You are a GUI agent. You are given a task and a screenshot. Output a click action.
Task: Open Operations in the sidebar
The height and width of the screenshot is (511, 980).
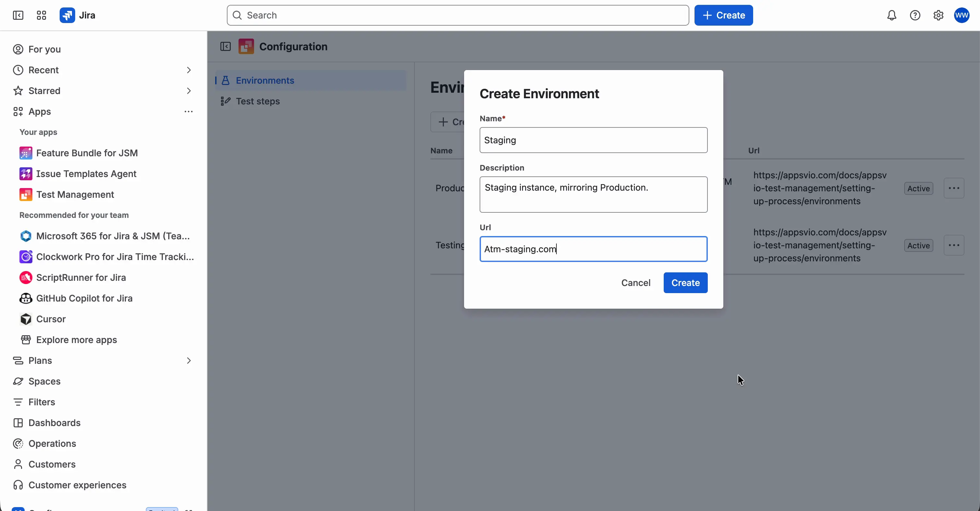click(103, 444)
